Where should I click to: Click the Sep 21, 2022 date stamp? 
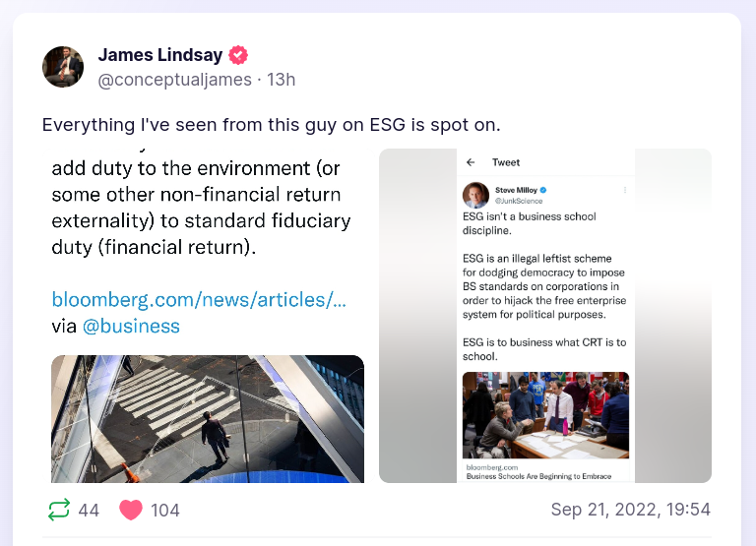[630, 510]
